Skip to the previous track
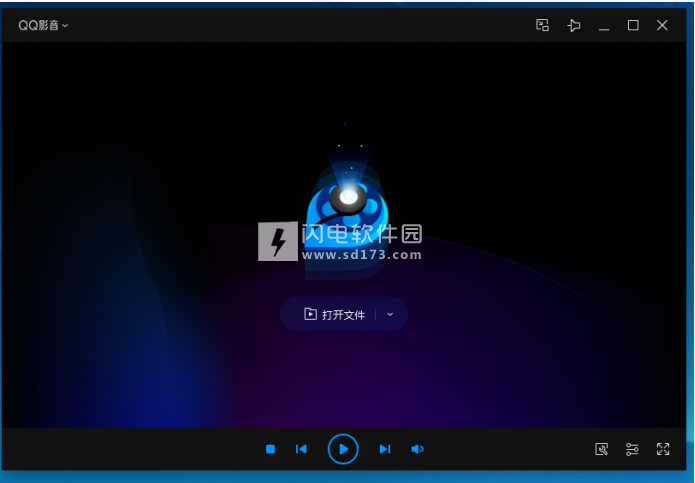Screen dimensions: 695x483 pyautogui.click(x=301, y=449)
